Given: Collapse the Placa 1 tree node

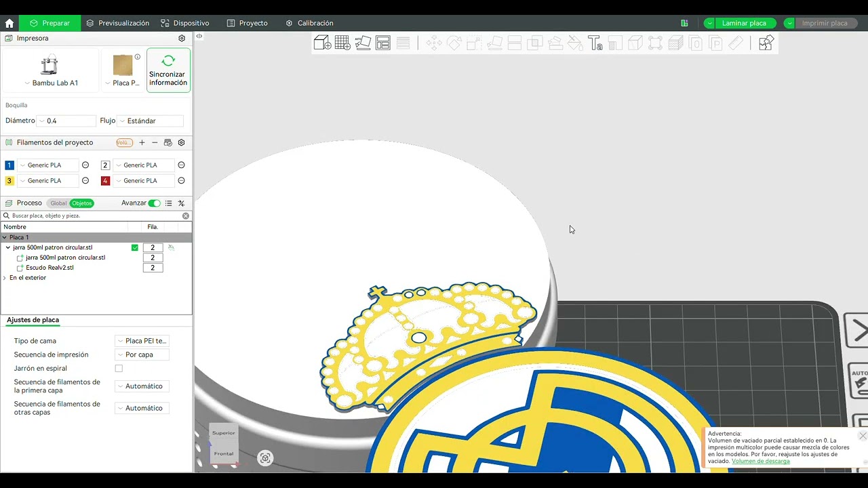Looking at the screenshot, I should click(5, 238).
